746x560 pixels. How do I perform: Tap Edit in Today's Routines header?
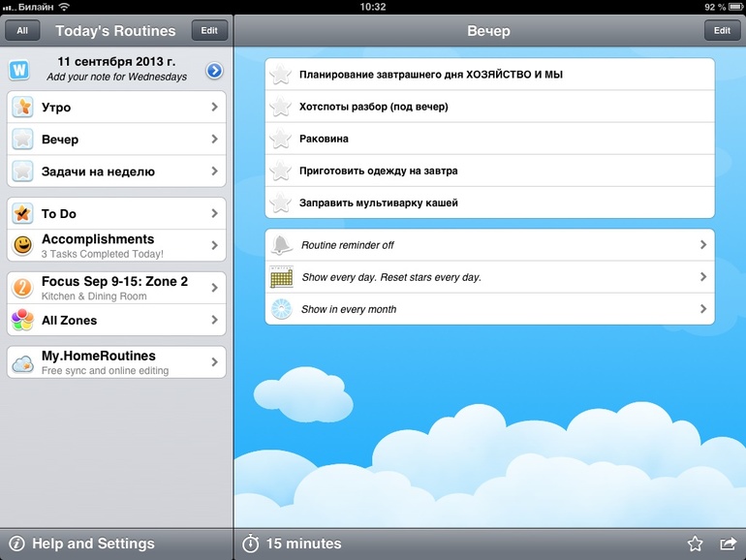[x=209, y=30]
